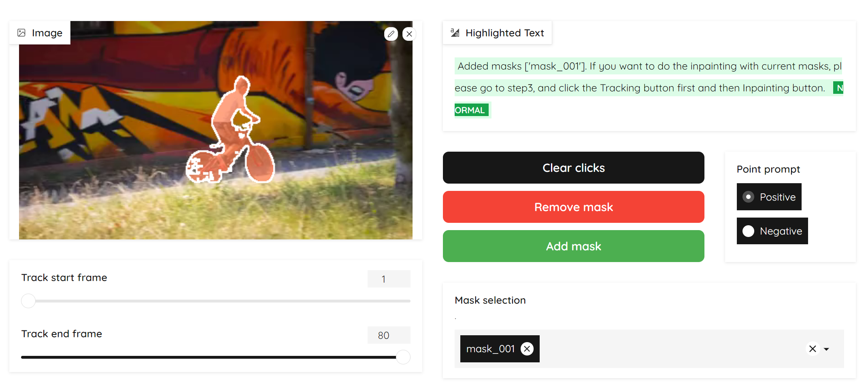868x385 pixels.
Task: Click the green Add mask button
Action: coord(573,246)
